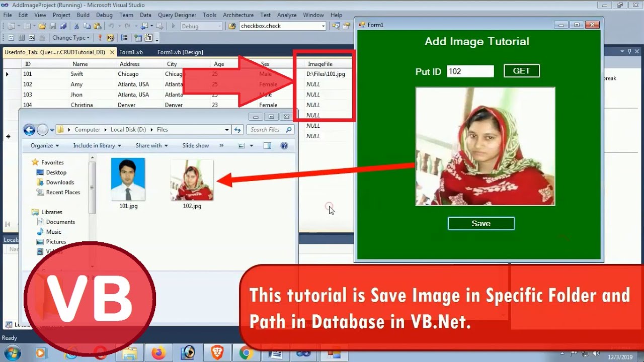This screenshot has width=644, height=362.
Task: Click the Explorer navigation pane scrollbar
Action: click(92, 187)
